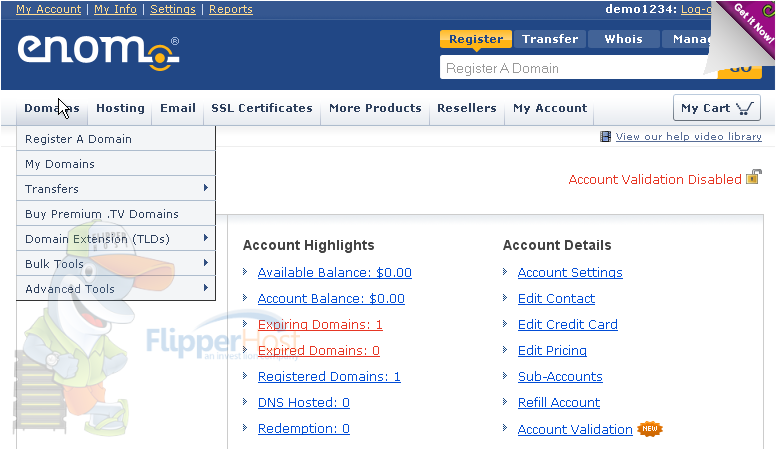Open the Settings top link

(173, 9)
